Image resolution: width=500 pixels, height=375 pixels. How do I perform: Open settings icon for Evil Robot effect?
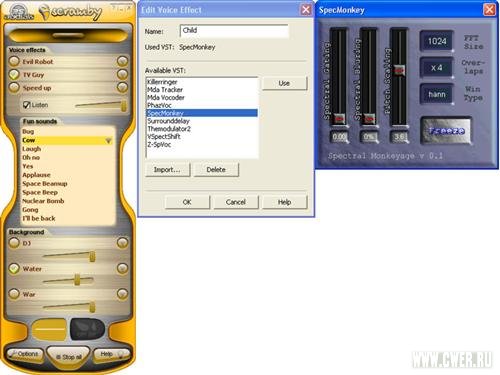[122, 61]
